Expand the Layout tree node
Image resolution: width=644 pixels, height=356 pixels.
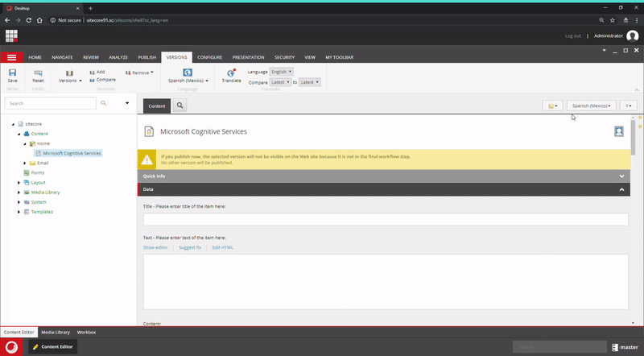point(19,183)
